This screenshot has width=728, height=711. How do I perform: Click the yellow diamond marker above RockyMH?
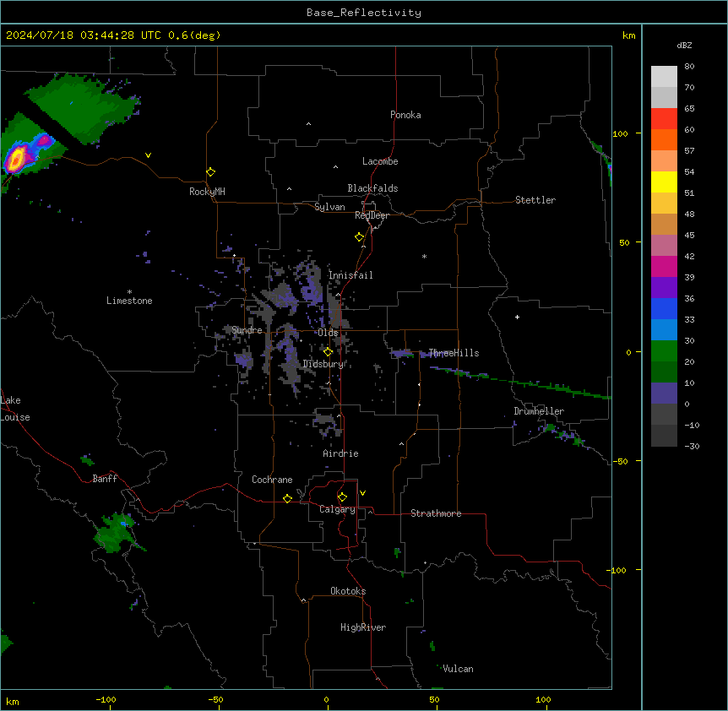tap(210, 172)
